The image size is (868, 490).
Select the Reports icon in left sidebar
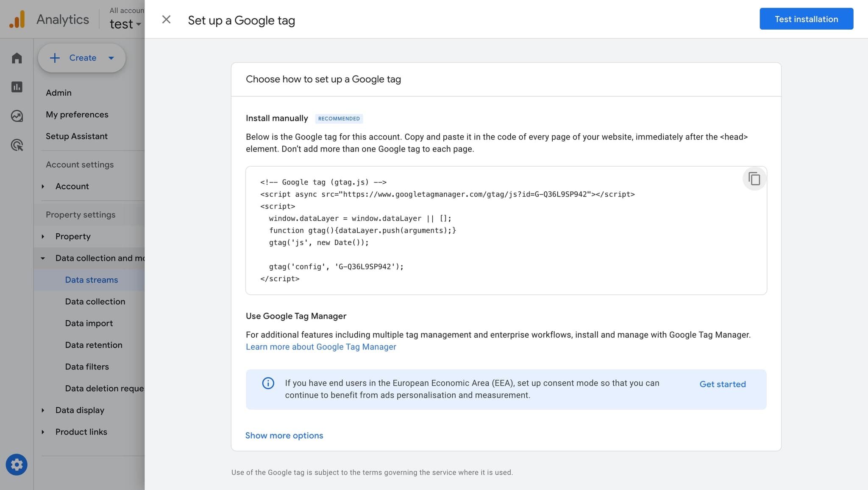tap(17, 87)
